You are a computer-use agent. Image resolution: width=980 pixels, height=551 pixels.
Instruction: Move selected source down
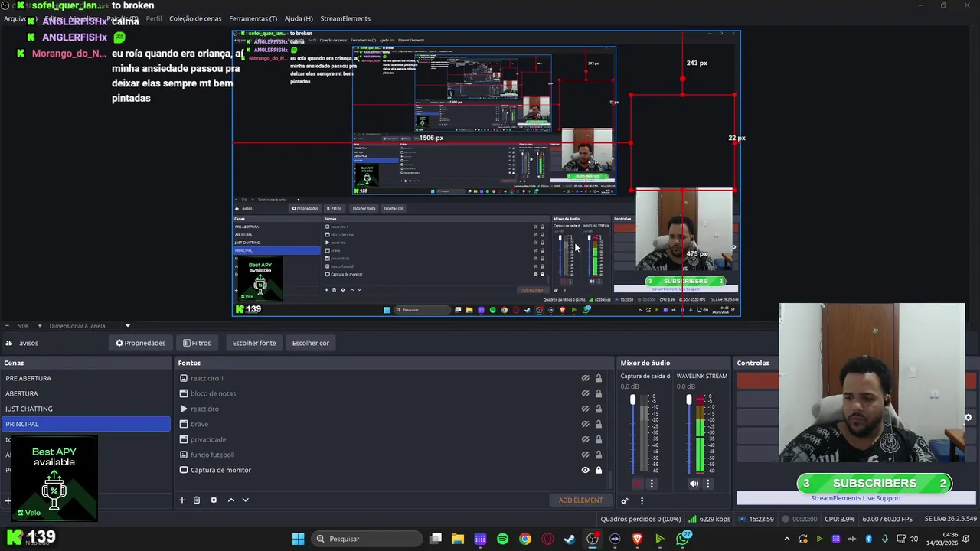coord(245,500)
